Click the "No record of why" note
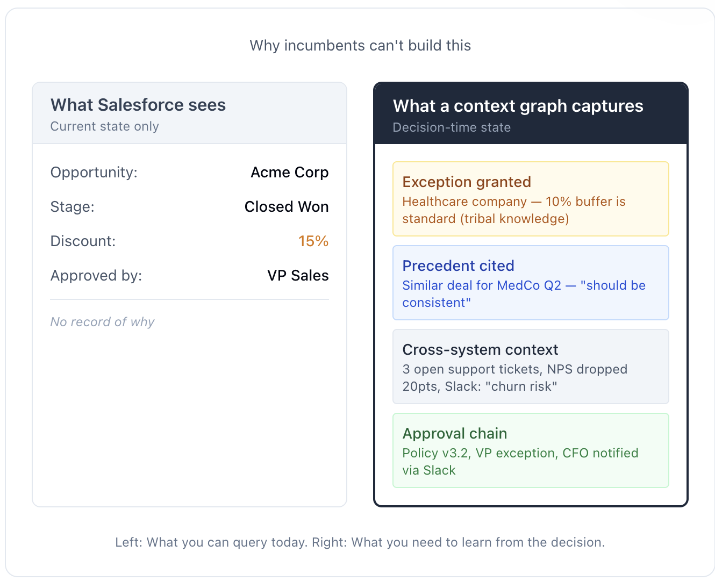Viewport: 715px width, 588px height. pos(102,322)
